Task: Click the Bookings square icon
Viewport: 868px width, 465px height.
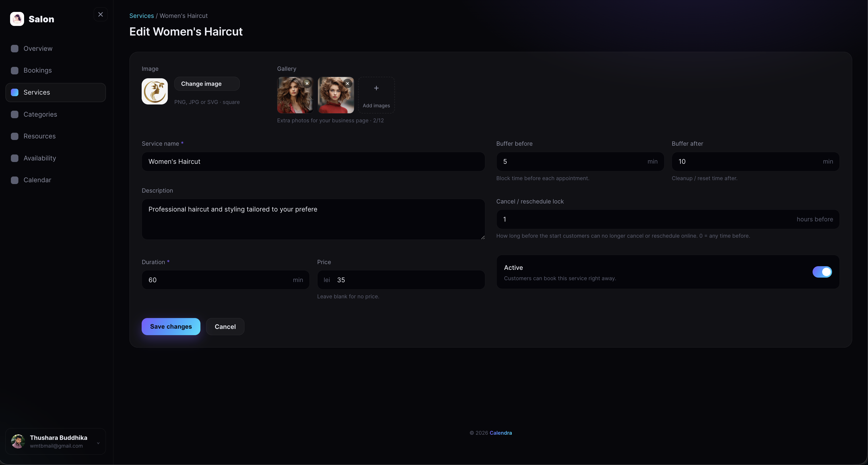Action: point(15,71)
